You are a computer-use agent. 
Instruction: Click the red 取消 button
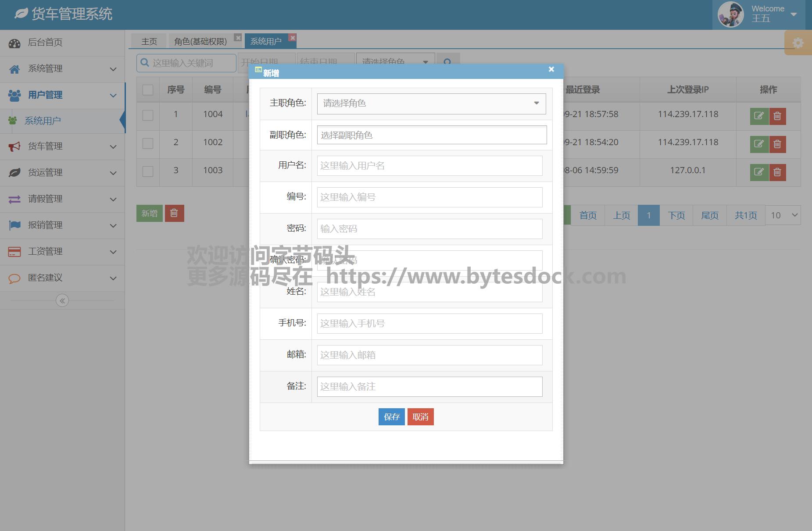420,417
